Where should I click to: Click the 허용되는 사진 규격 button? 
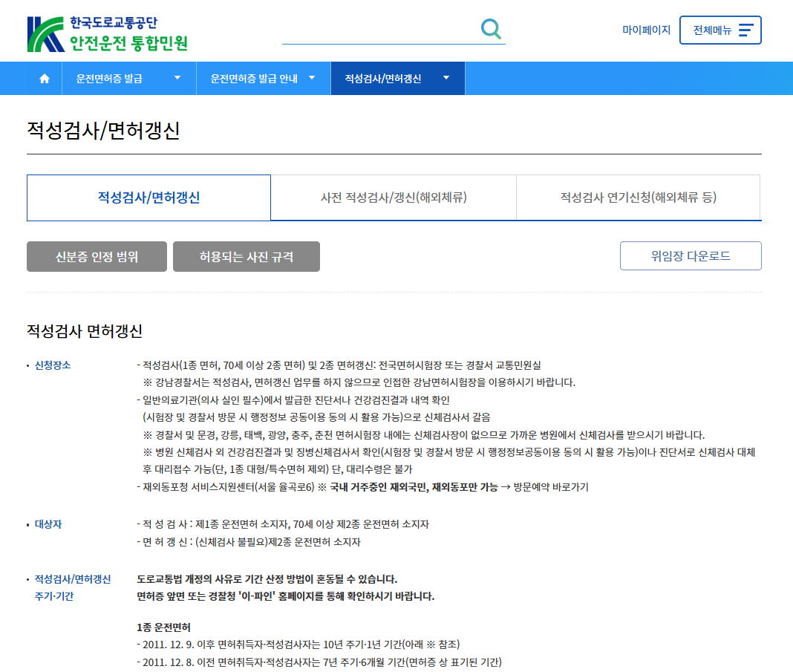click(246, 256)
